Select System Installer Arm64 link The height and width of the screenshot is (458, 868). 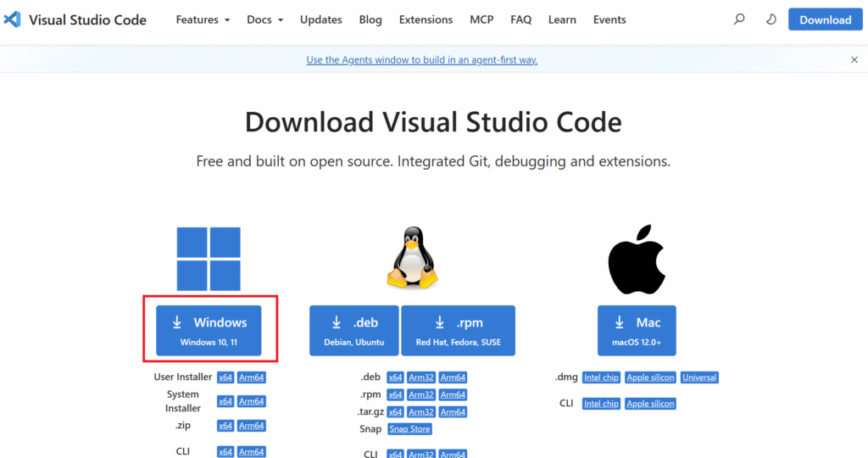251,401
